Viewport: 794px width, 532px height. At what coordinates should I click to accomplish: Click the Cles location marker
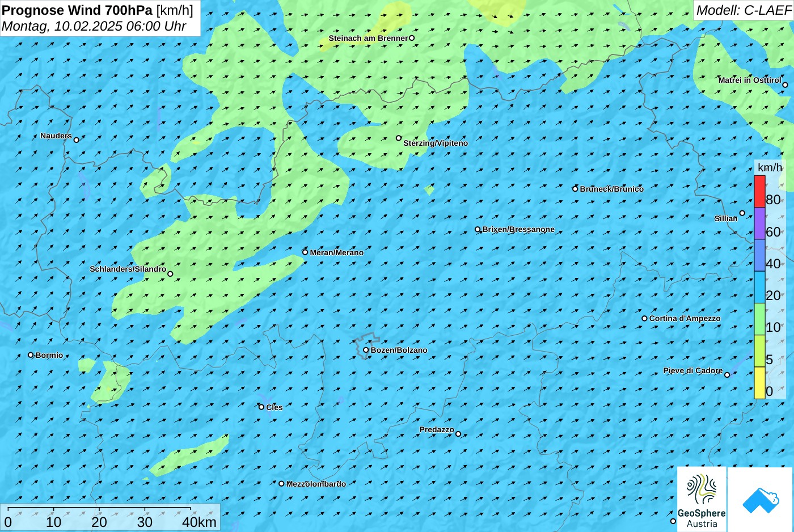(x=261, y=407)
